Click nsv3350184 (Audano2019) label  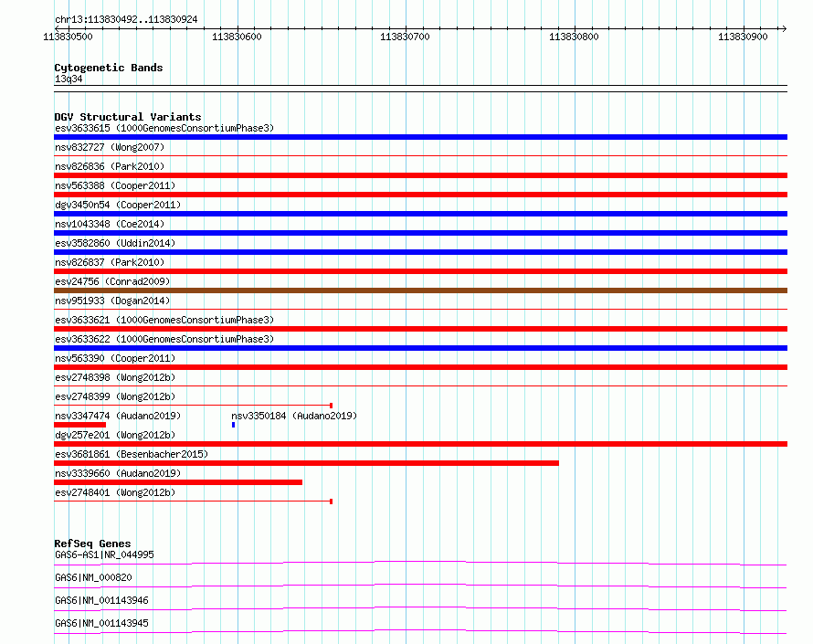coord(294,416)
